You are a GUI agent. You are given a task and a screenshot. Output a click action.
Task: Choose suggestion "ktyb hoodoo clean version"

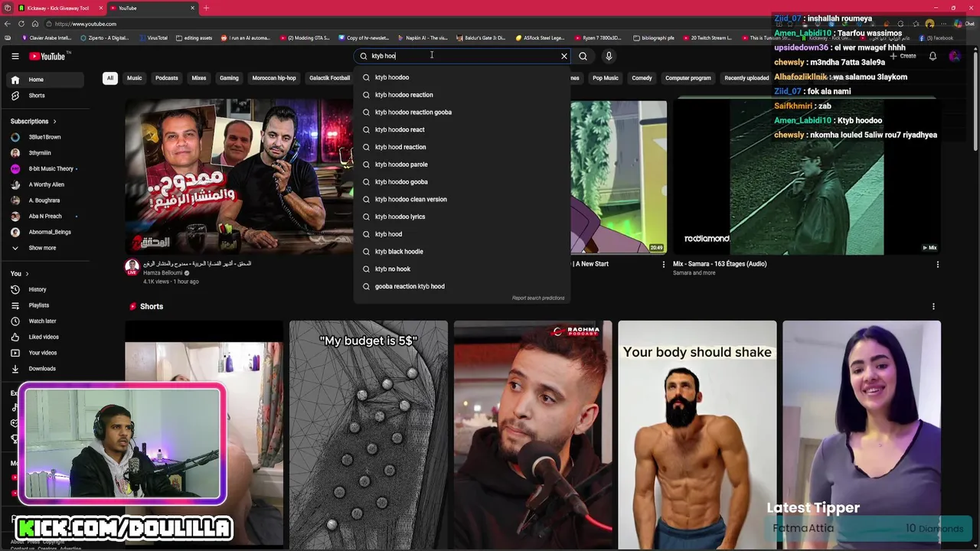tap(462, 199)
